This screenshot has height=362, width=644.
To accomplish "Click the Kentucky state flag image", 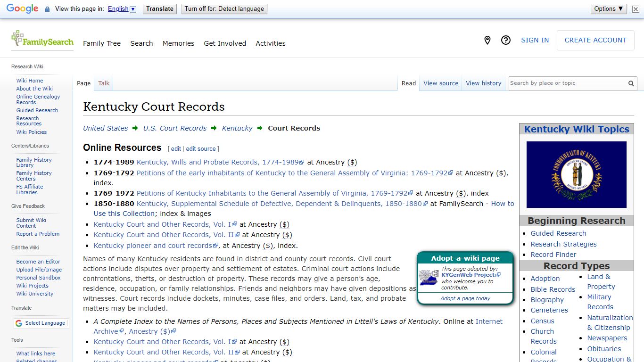I will (576, 174).
